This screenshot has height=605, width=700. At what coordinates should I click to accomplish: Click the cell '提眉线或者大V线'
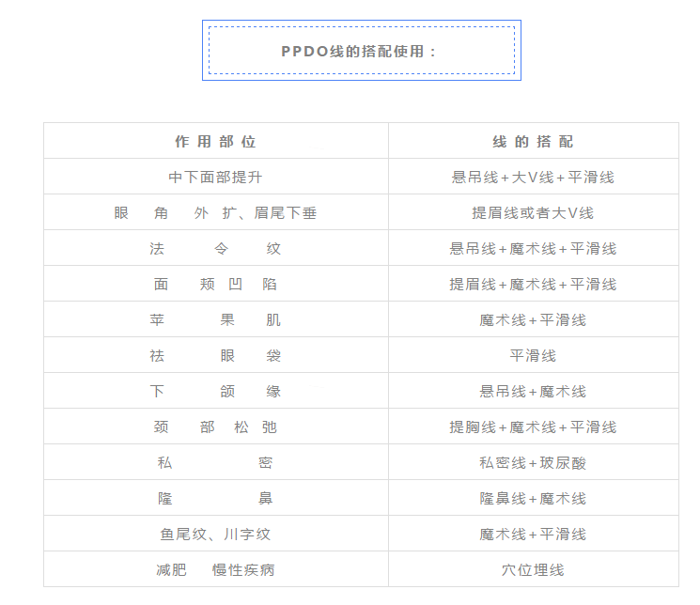[x=533, y=213]
